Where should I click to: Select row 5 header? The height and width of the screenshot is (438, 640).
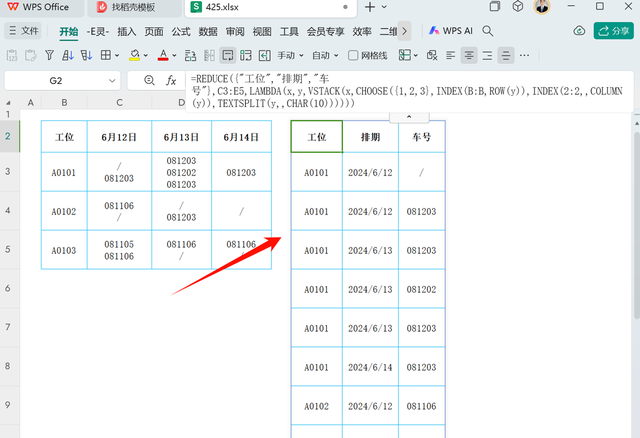(8, 249)
